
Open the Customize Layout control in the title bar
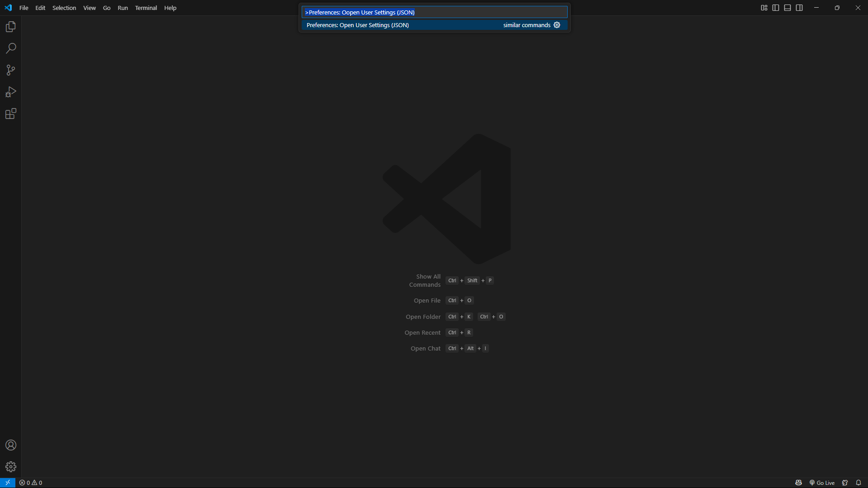tap(764, 7)
